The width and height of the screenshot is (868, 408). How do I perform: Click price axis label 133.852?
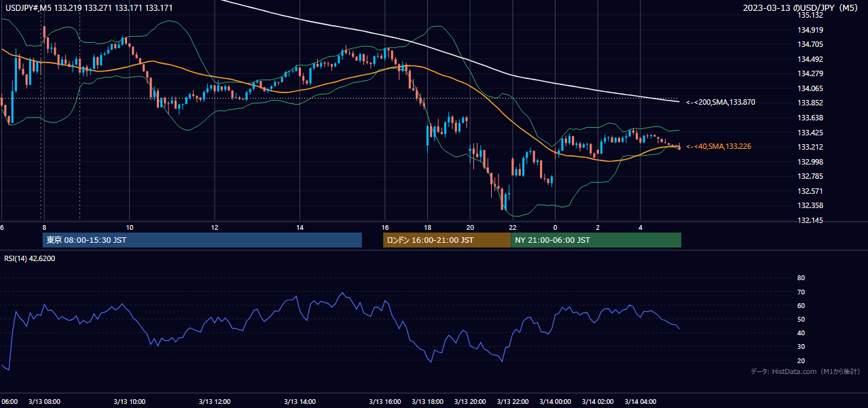810,103
